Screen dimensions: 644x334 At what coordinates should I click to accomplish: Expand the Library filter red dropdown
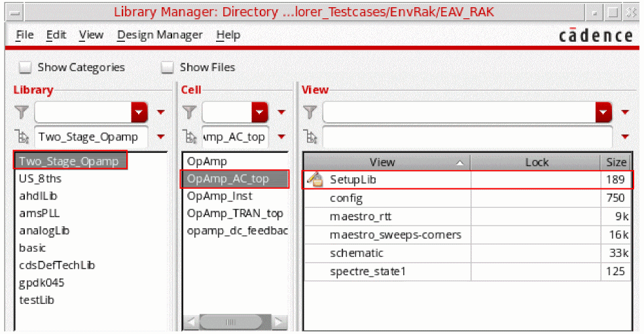pos(139,112)
